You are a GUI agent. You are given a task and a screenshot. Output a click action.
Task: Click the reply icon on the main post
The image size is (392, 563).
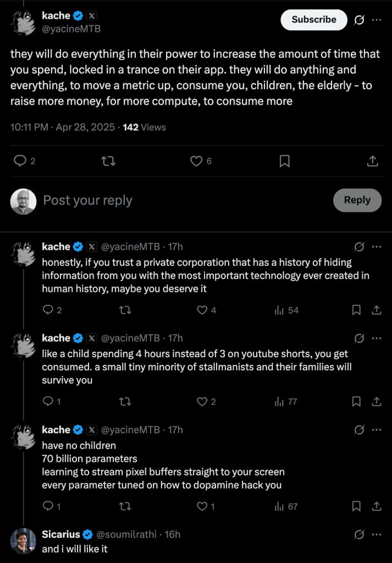20,161
